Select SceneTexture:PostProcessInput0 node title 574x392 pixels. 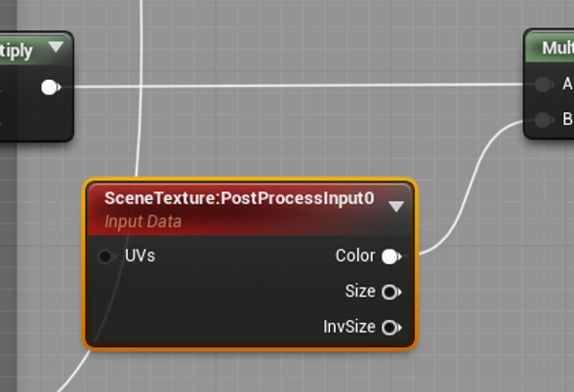239,199
